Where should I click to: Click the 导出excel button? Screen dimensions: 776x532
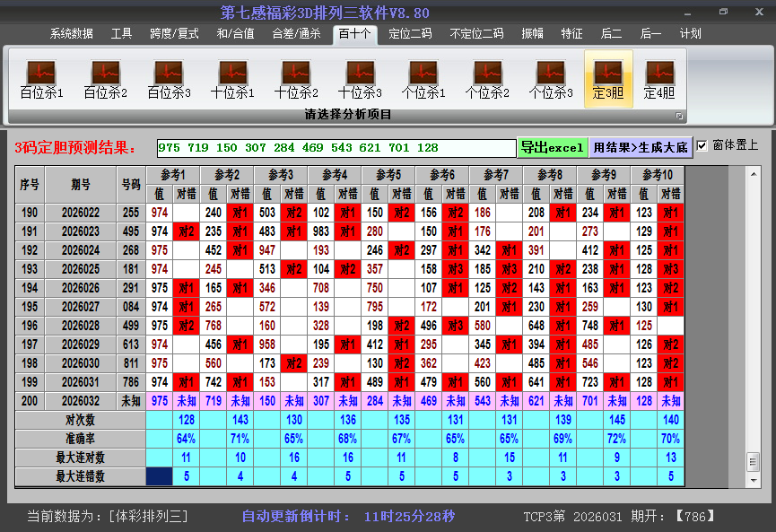click(552, 147)
